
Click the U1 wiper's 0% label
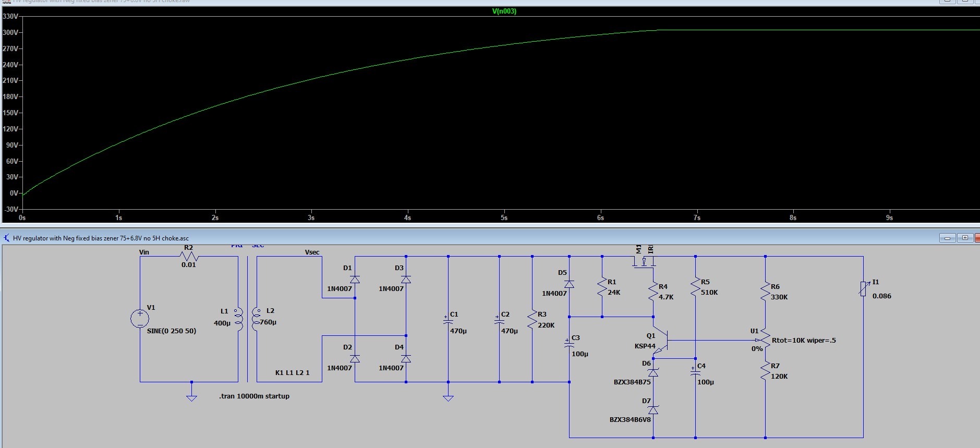click(757, 349)
